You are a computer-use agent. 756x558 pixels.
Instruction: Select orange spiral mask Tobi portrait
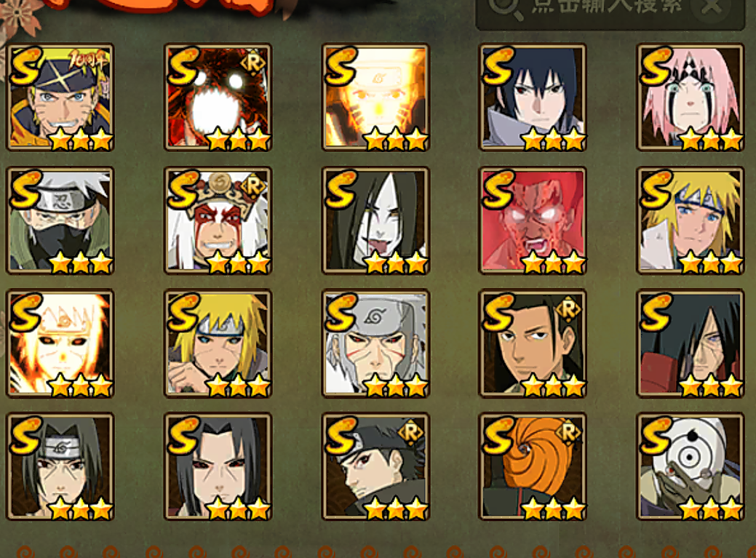tap(533, 466)
